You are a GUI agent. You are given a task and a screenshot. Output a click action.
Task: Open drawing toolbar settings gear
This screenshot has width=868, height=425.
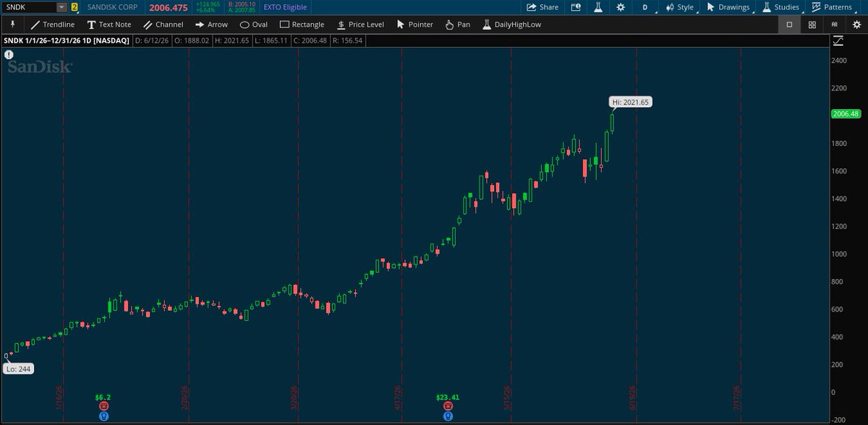pyautogui.click(x=856, y=25)
